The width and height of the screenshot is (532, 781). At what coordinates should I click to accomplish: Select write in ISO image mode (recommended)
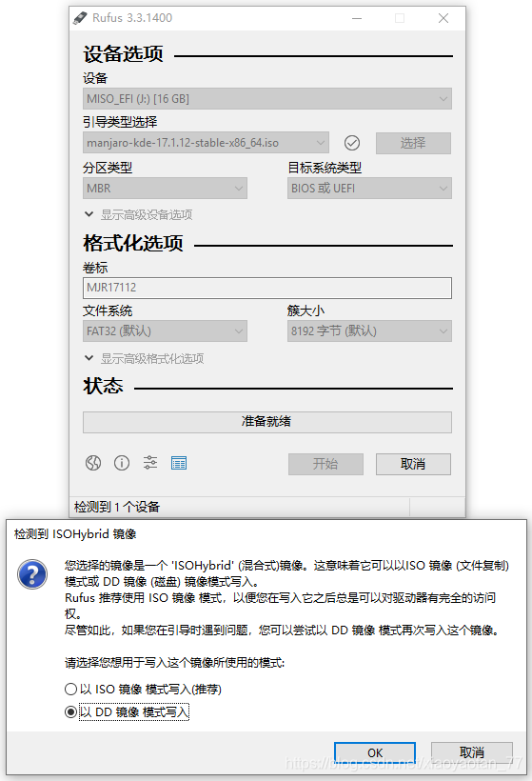(x=144, y=689)
